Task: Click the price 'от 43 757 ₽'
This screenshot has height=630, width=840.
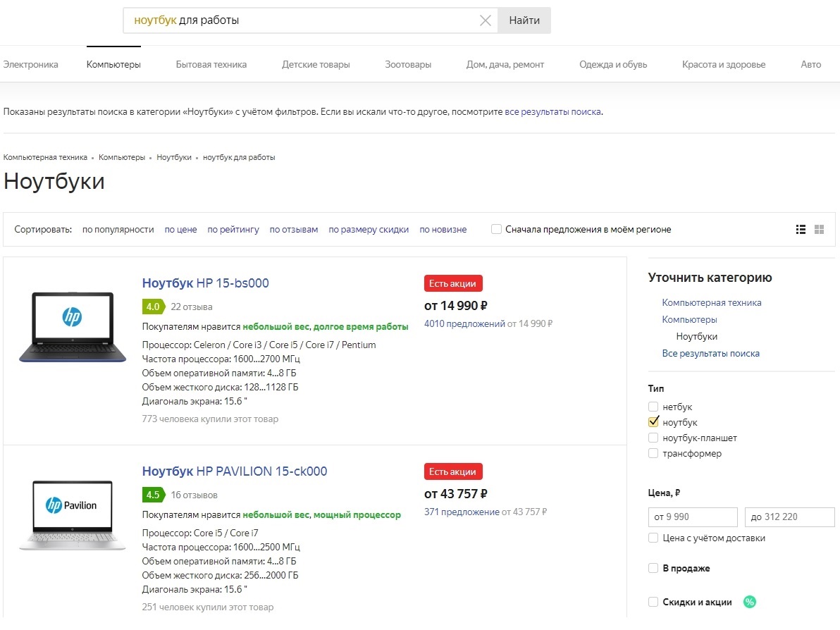Action: pyautogui.click(x=456, y=493)
